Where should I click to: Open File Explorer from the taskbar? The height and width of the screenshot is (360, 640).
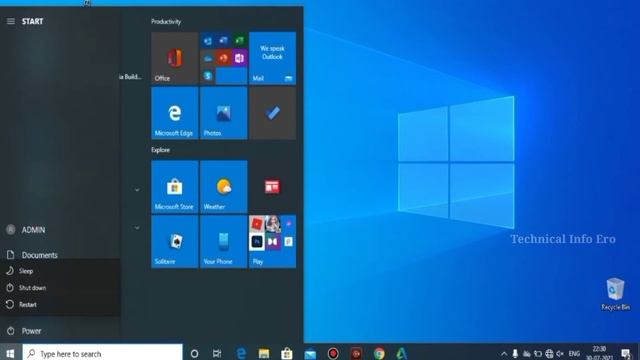(x=264, y=353)
